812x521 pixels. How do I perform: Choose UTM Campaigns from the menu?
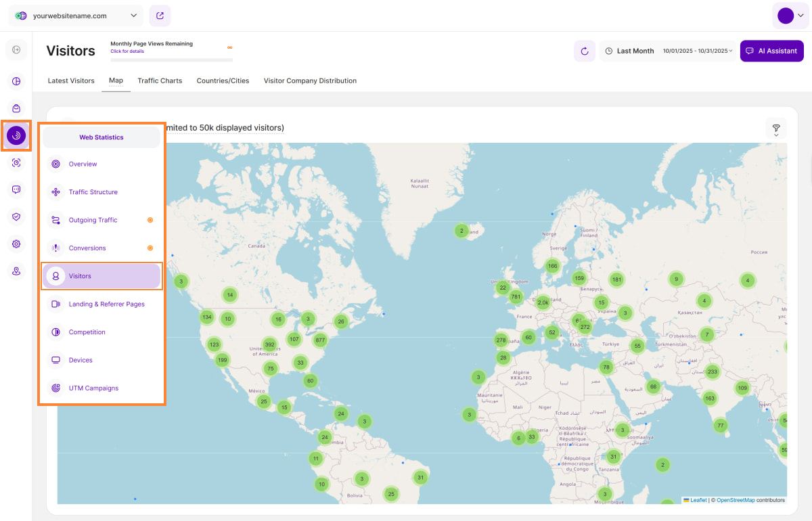click(x=93, y=388)
